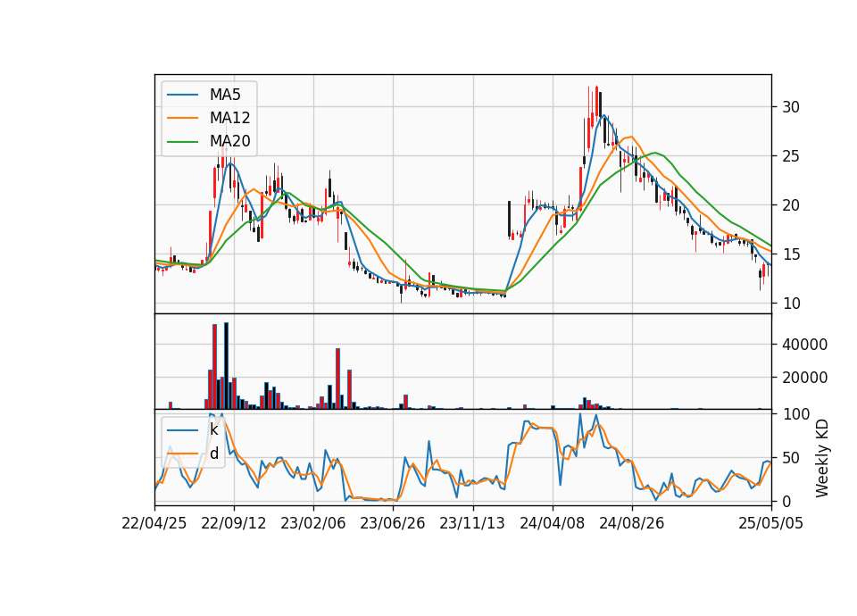Click the price axis value 15
This screenshot has width=857, height=616.
[x=790, y=254]
